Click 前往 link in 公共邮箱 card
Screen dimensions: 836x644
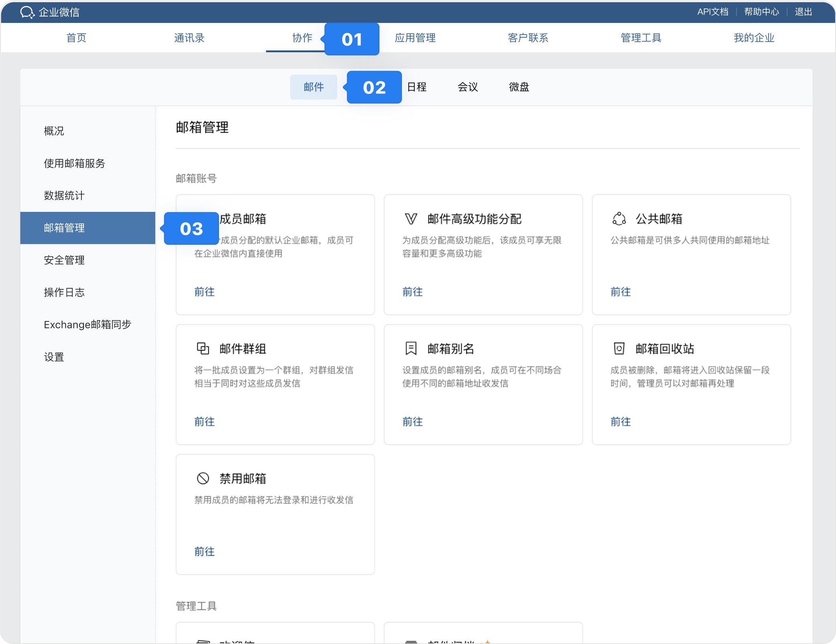(621, 292)
